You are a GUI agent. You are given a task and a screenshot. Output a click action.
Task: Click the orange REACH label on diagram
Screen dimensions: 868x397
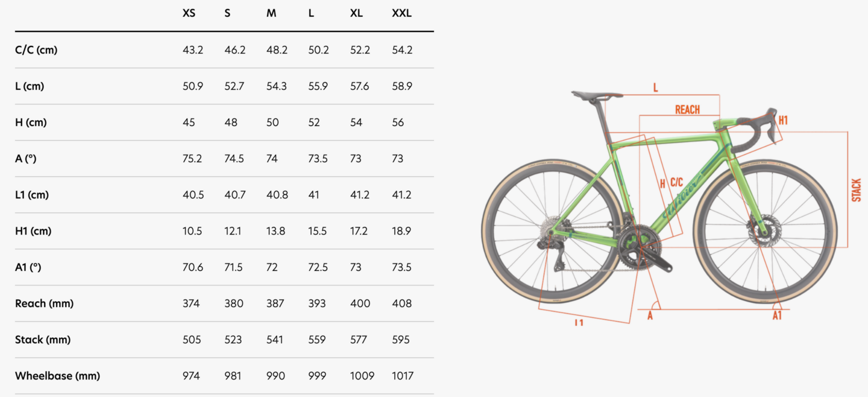point(687,109)
